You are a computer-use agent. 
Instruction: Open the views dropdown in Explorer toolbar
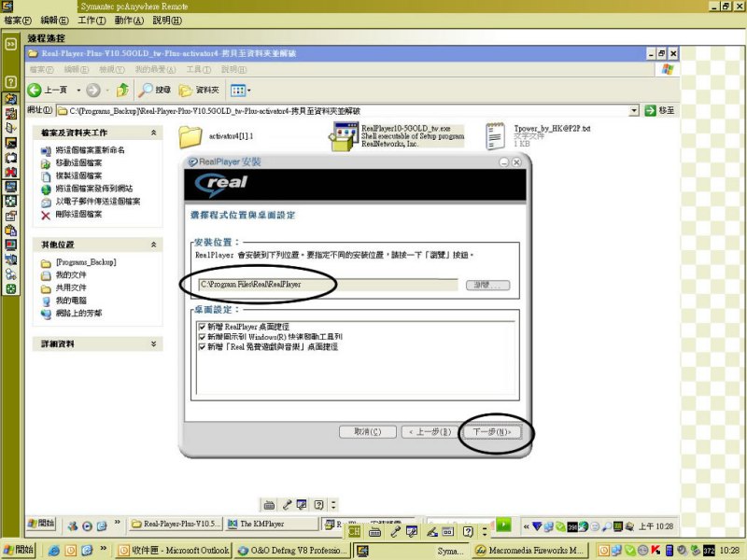240,90
